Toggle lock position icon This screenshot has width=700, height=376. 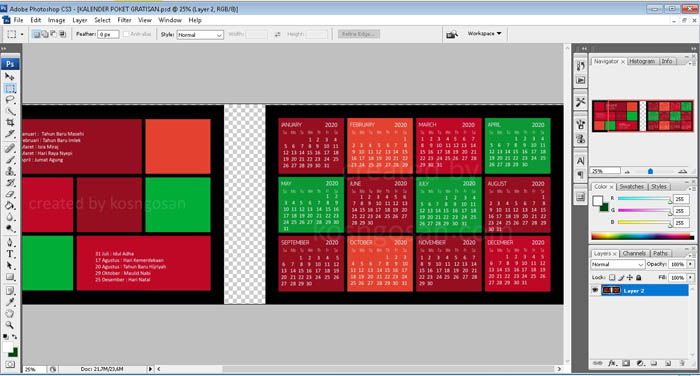pos(630,277)
